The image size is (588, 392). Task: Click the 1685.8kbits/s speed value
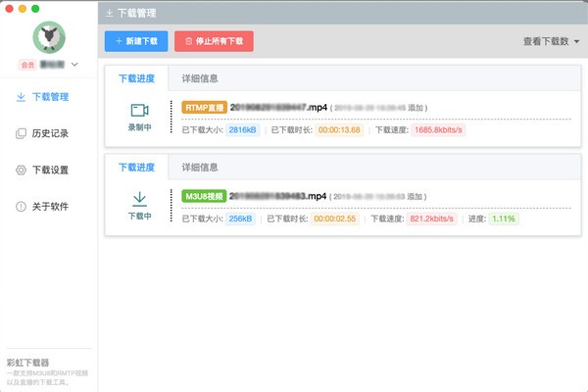[x=438, y=129]
